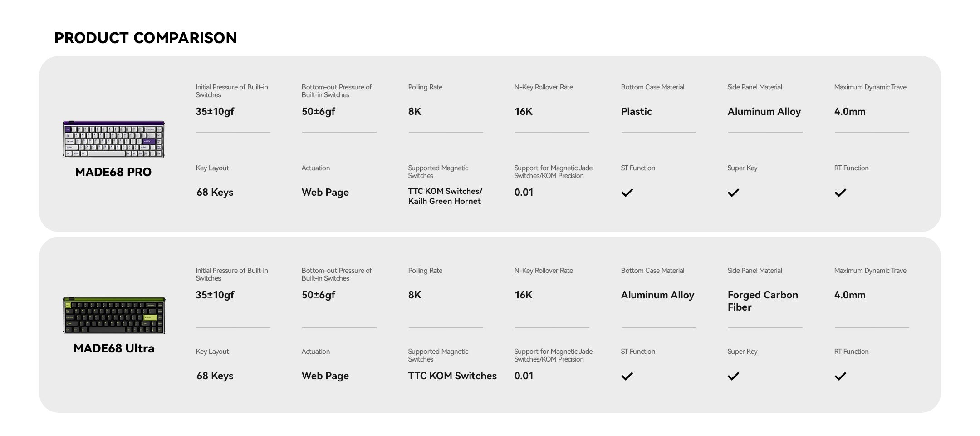
Task: Click the MADE68 Ultra 16K rollover value
Action: tap(523, 295)
